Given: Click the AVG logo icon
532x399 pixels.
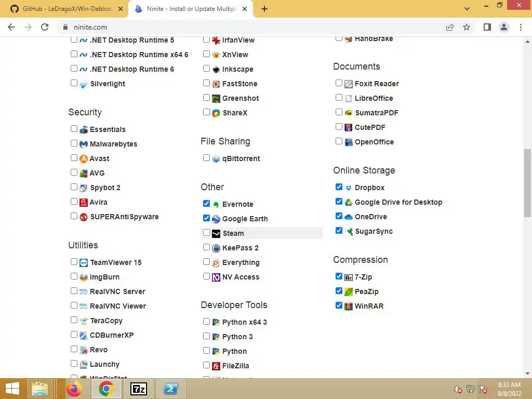Looking at the screenshot, I should pyautogui.click(x=84, y=174).
